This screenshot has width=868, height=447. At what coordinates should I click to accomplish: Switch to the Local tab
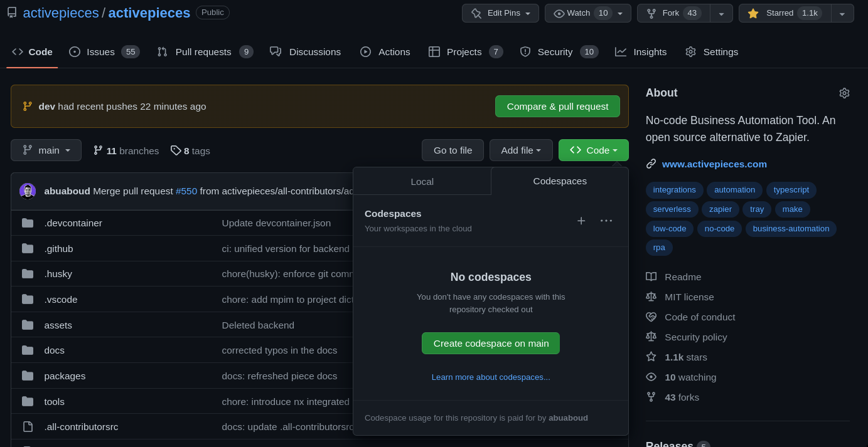(422, 181)
